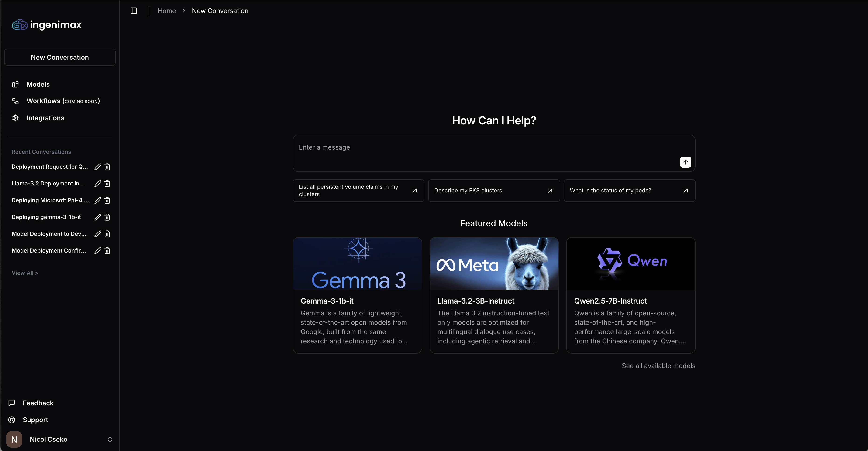868x451 pixels.
Task: Focus the Enter a message field
Action: (494, 153)
